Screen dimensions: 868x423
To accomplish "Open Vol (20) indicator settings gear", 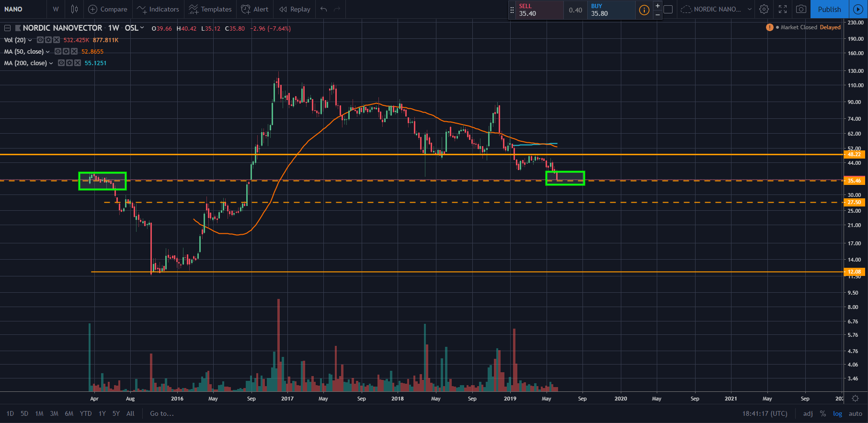I will pos(48,40).
